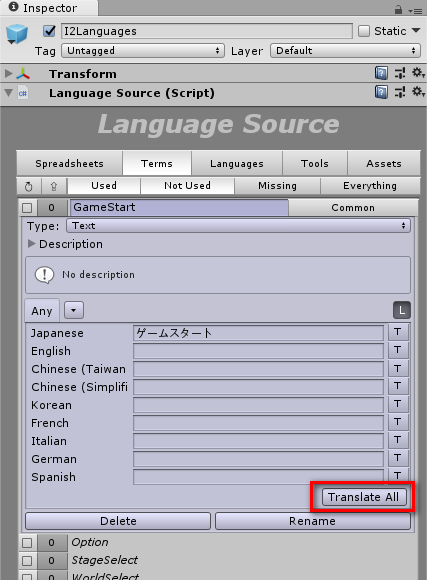The width and height of the screenshot is (427, 580).
Task: Click the English translation field
Action: (259, 351)
